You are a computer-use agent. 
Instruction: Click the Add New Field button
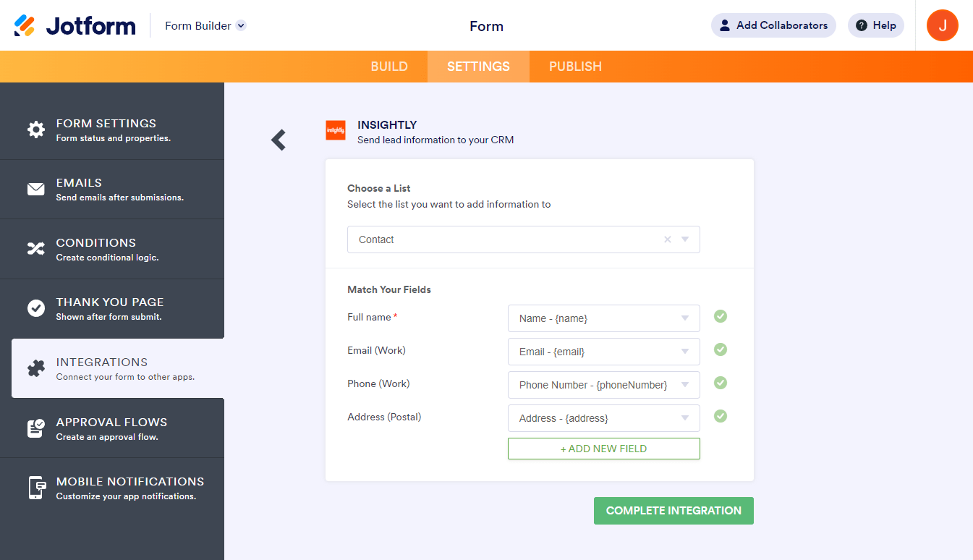(x=603, y=449)
